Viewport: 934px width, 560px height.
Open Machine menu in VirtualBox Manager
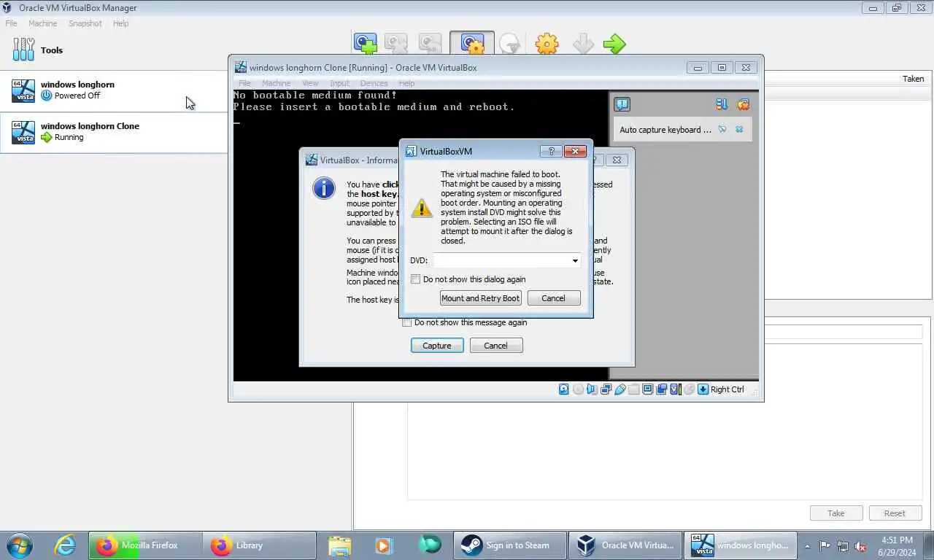[43, 23]
